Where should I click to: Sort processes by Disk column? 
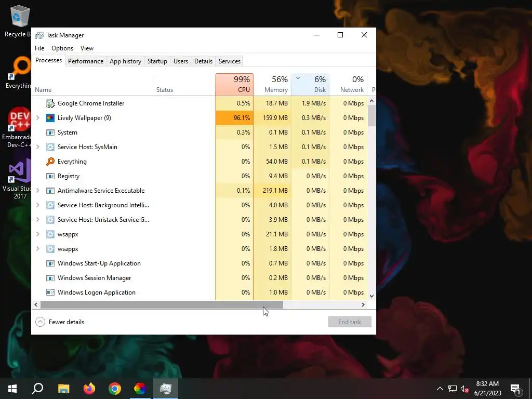[x=310, y=85]
